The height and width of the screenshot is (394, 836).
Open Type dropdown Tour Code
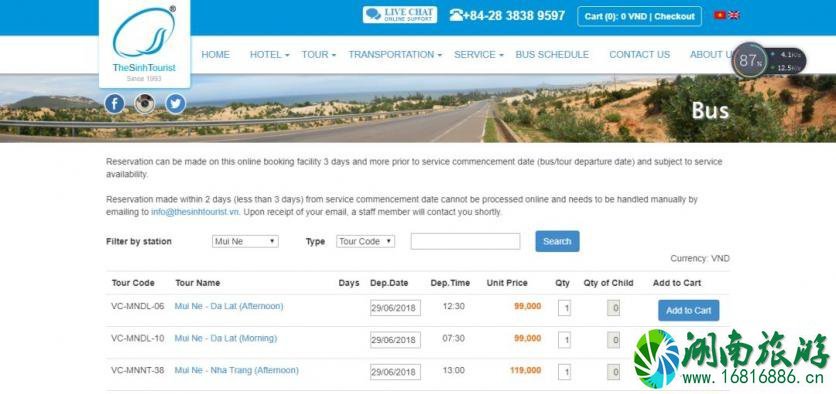tap(366, 241)
